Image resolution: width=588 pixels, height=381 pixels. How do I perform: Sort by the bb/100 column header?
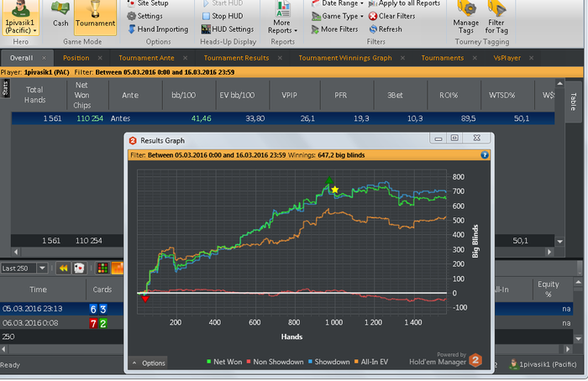[x=184, y=95]
